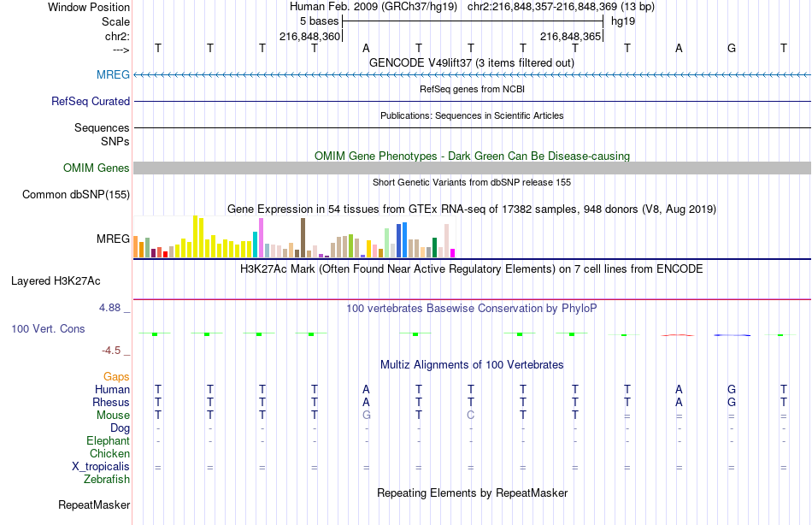Click the red PhyloP conservation mark
Viewport: 812px width, 525px height.
(678, 335)
